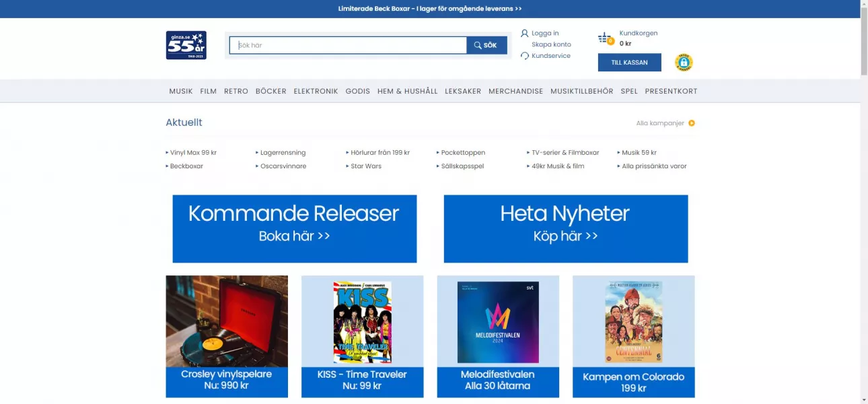Click the headset icon beside Kundservice
This screenshot has height=404, width=868.
pyautogui.click(x=525, y=56)
